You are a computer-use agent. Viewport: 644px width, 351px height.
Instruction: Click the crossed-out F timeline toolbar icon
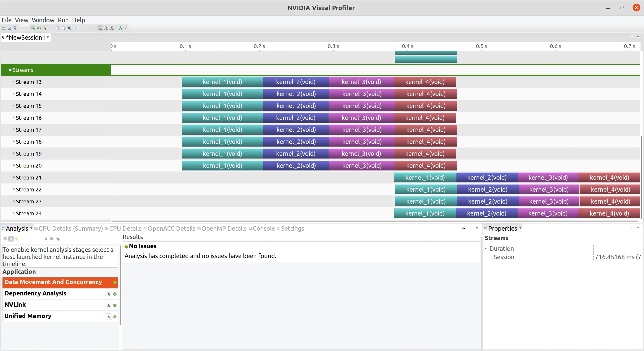pos(92,28)
